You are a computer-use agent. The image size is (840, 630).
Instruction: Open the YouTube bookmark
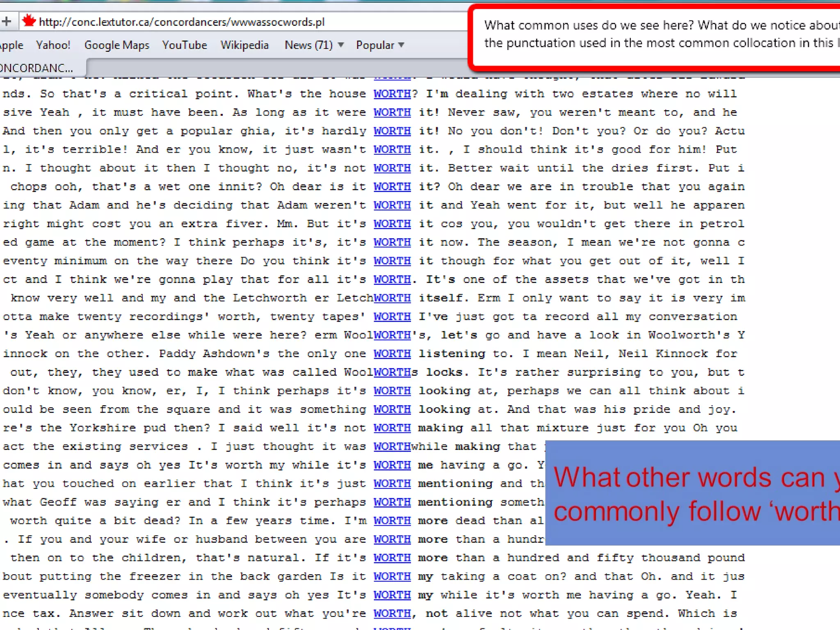[x=185, y=45]
